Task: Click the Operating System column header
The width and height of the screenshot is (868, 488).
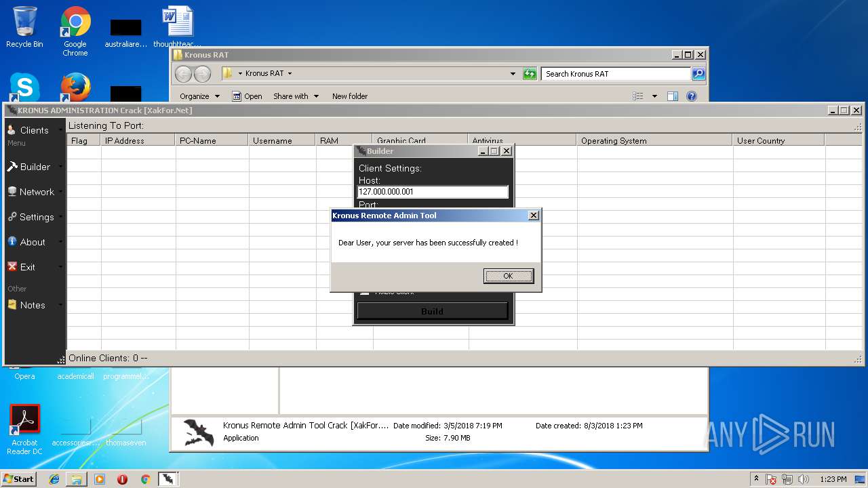Action: tap(655, 140)
